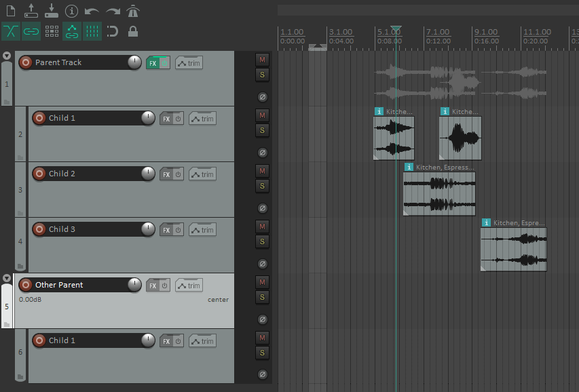Viewport: 579px width, 392px height.
Task: Mute the Parent Track
Action: click(261, 60)
